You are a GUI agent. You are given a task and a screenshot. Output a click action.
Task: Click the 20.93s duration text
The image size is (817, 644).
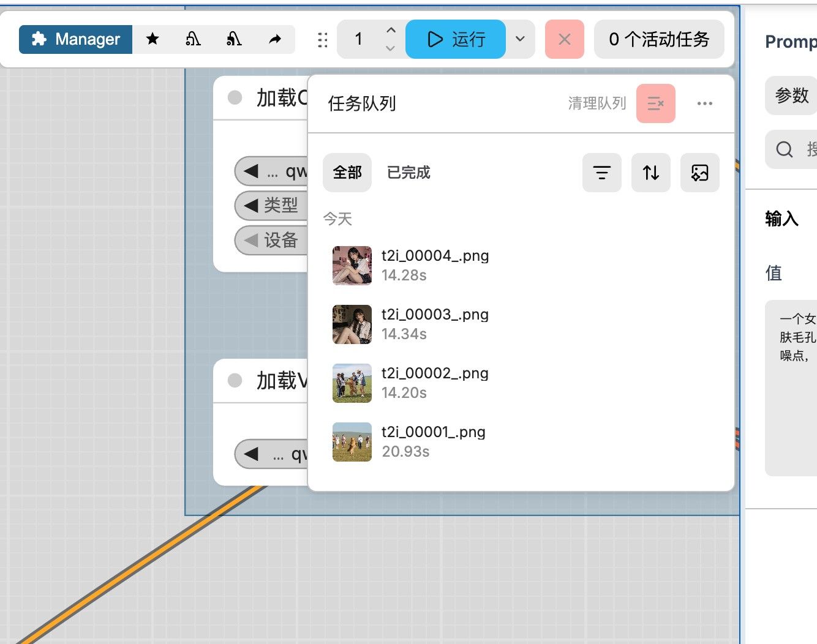click(405, 452)
